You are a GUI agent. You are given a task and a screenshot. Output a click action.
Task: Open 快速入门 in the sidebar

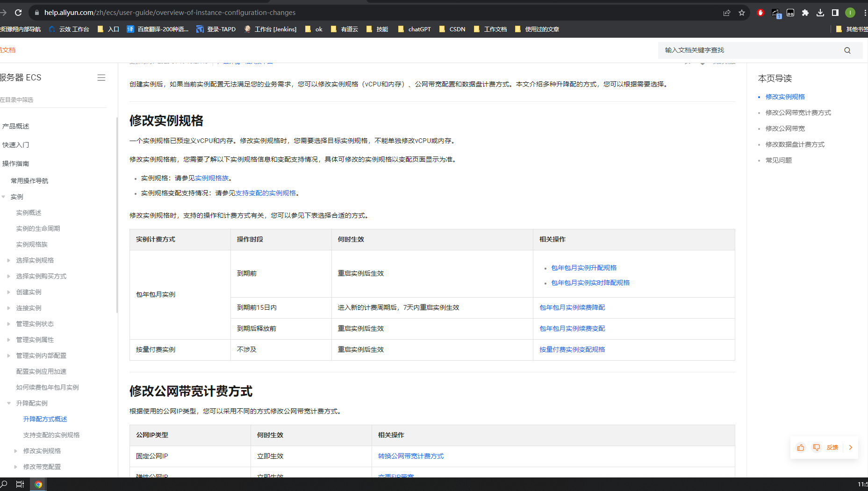tap(15, 145)
